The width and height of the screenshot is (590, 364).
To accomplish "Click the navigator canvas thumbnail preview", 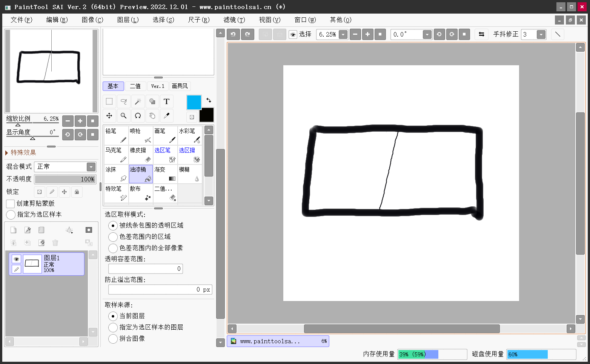I will tap(51, 71).
